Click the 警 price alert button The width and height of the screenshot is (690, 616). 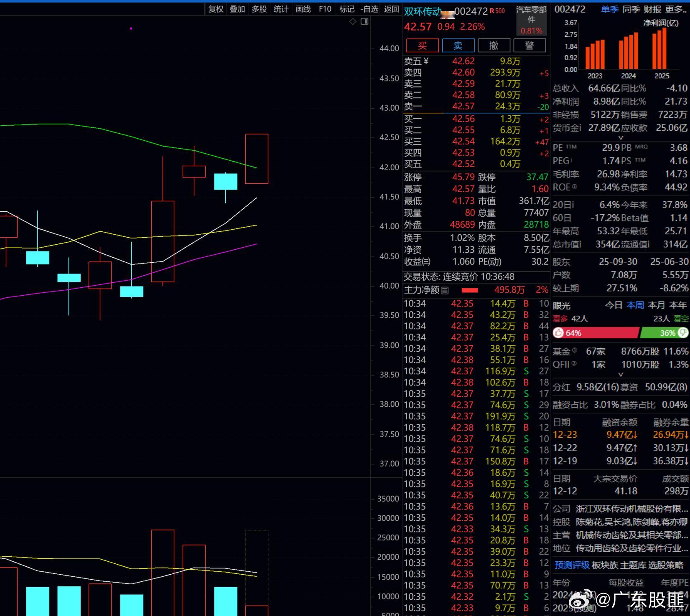pos(530,46)
